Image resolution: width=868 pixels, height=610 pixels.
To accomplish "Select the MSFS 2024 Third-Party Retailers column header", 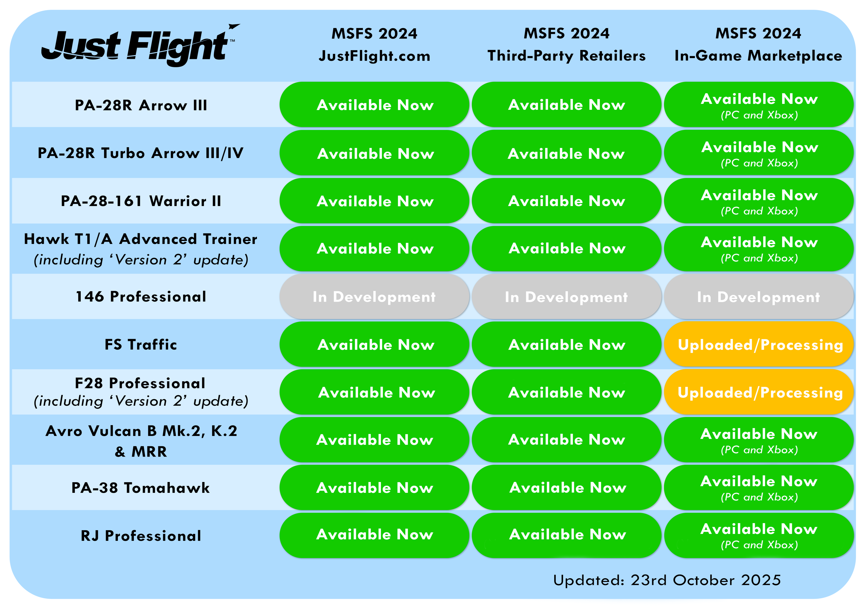I will click(x=566, y=45).
